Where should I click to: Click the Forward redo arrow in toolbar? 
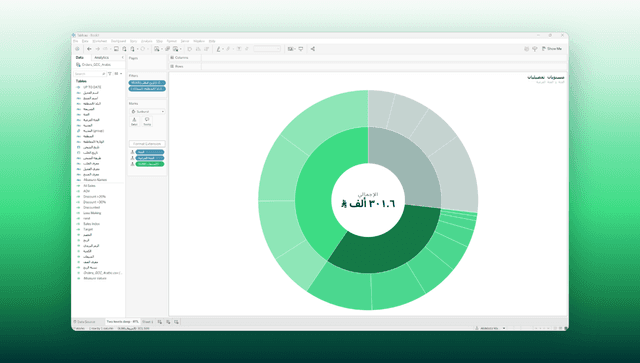point(98,49)
